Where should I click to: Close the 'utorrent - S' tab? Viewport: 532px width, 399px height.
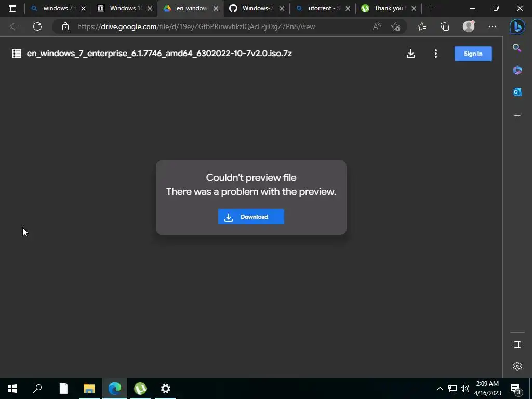pyautogui.click(x=348, y=9)
